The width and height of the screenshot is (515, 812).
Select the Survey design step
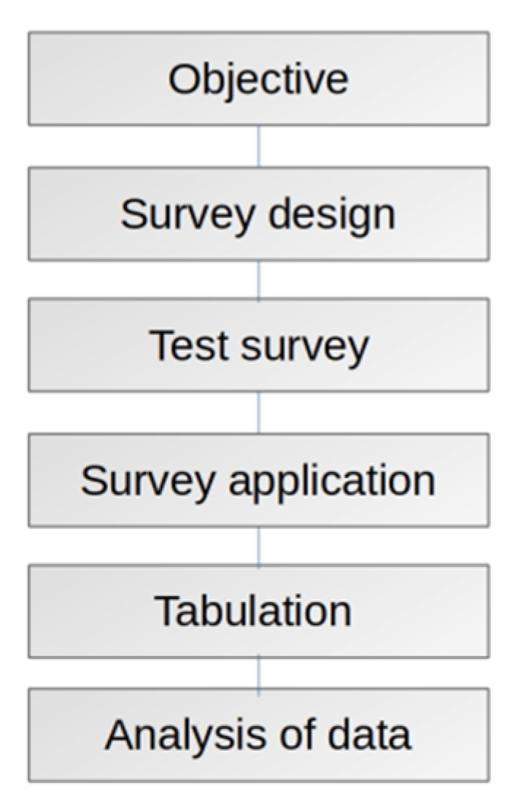coord(258,214)
